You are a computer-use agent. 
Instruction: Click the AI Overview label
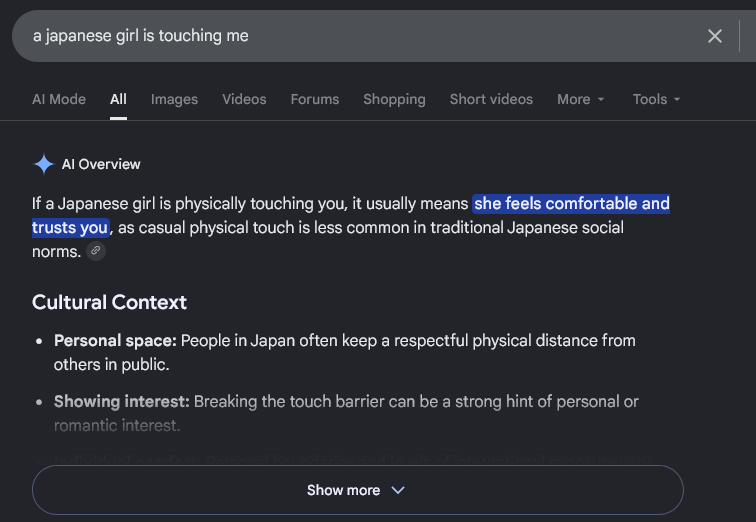(101, 164)
